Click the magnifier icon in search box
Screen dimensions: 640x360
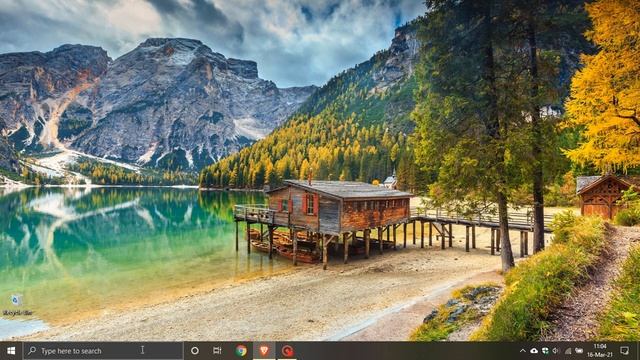[32, 351]
